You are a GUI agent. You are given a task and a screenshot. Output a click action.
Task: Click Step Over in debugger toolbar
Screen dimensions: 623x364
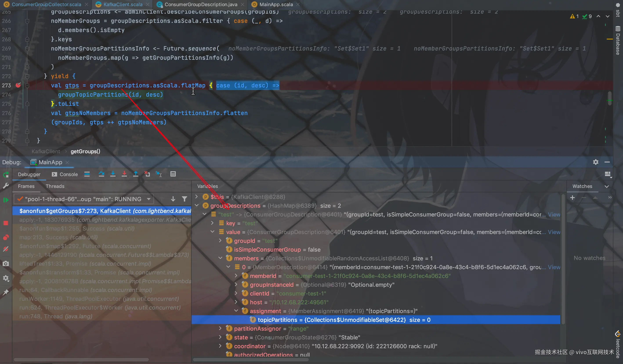(101, 174)
